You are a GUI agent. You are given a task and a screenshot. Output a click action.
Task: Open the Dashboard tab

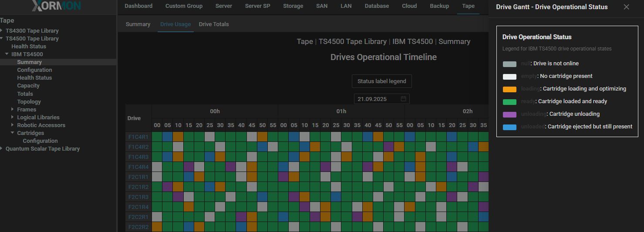click(138, 6)
